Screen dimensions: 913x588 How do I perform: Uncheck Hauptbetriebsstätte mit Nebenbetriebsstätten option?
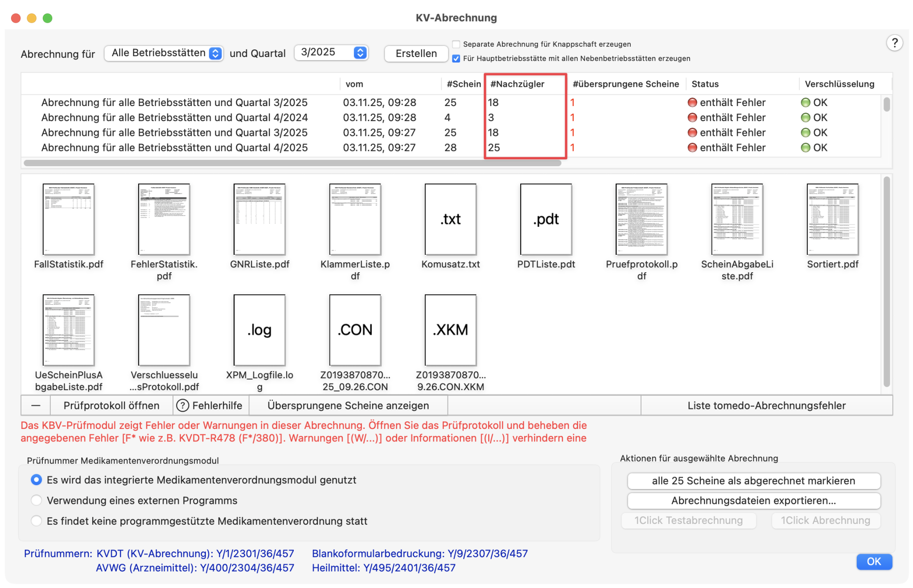click(x=456, y=58)
